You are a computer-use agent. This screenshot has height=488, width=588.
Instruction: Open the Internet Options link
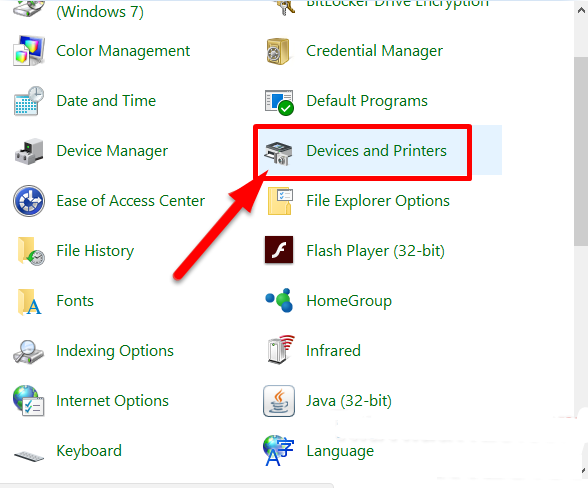(x=112, y=401)
